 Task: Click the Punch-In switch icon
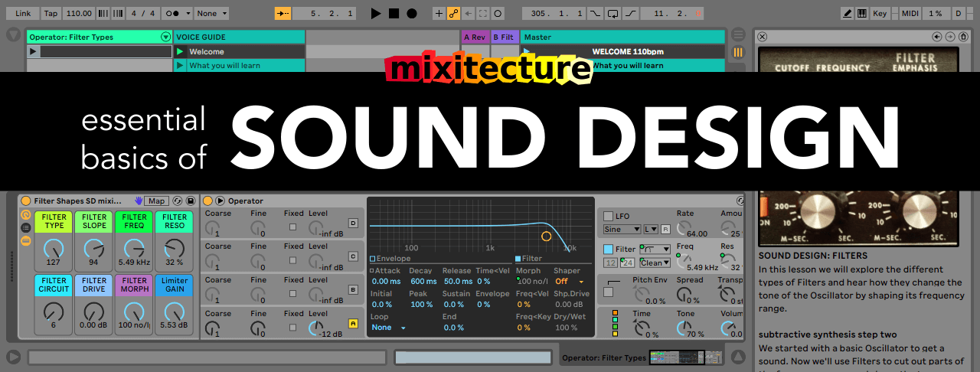pos(596,13)
